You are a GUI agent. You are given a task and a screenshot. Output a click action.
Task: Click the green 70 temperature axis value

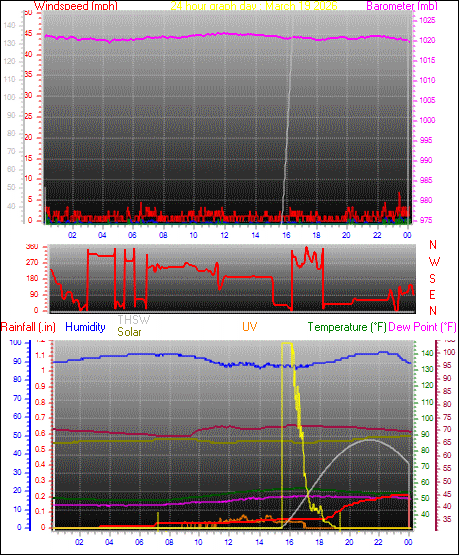(425, 467)
